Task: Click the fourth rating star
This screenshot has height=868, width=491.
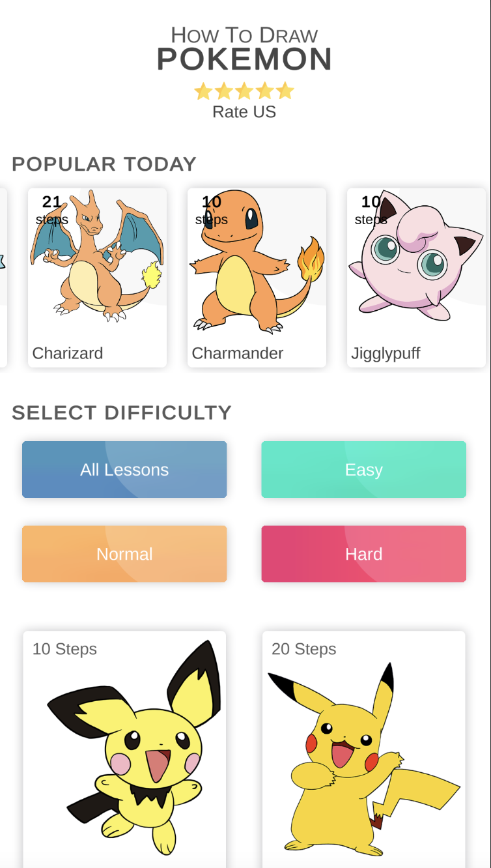Action: (x=264, y=91)
